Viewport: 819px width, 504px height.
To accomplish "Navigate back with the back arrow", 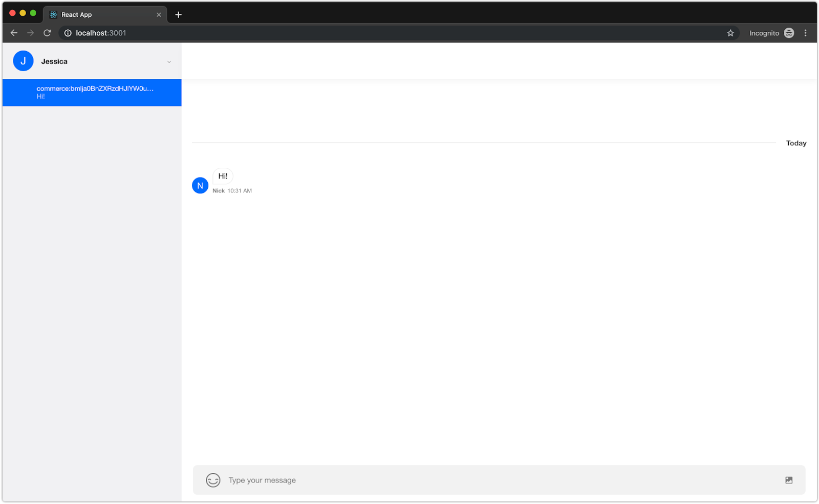I will pyautogui.click(x=13, y=33).
